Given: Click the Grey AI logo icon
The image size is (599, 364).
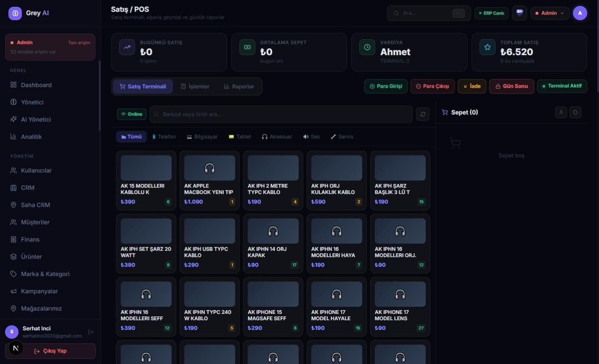Looking at the screenshot, I should pyautogui.click(x=15, y=13).
